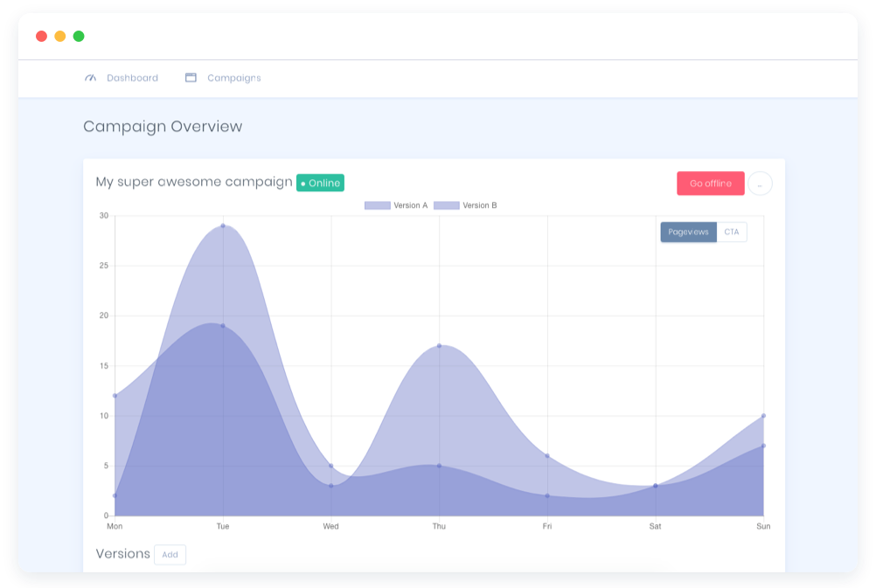Viewport: 876px width, 588px height.
Task: Click the 'Sat' axis label
Action: point(655,526)
